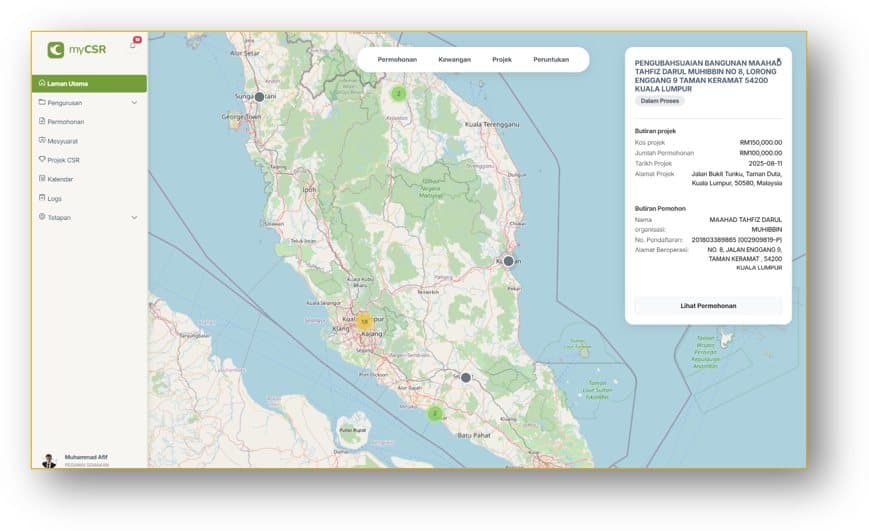869x531 pixels.
Task: Click the Batu Pahat map label
Action: click(474, 435)
